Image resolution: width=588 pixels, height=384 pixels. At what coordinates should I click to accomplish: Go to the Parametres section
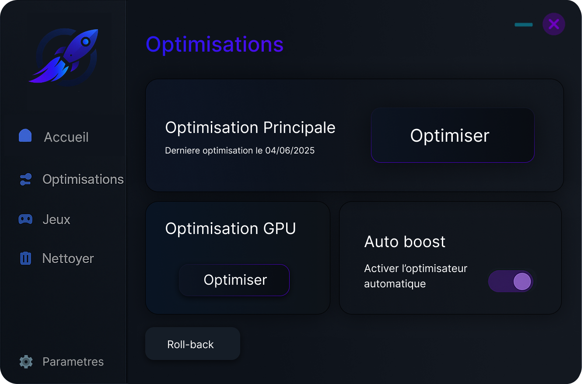73,362
